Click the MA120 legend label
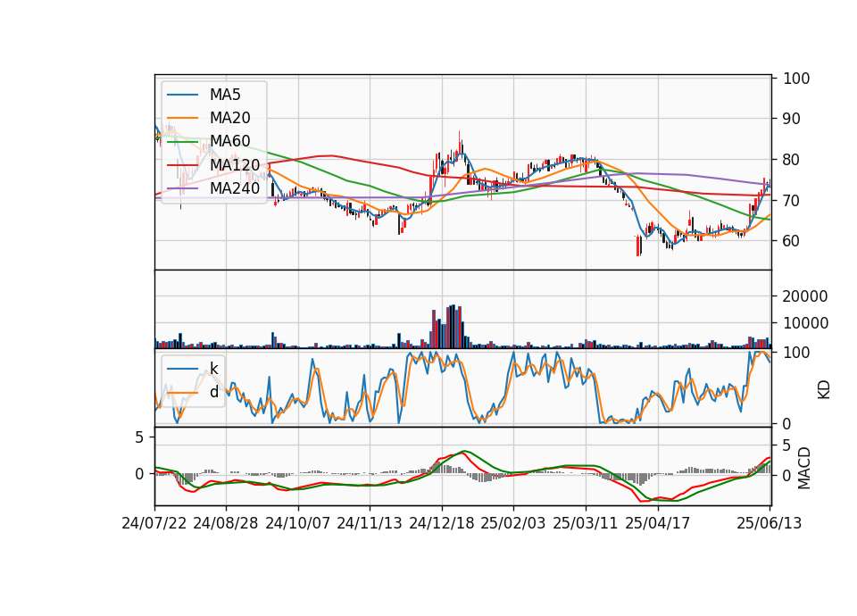857x616 pixels. point(235,164)
